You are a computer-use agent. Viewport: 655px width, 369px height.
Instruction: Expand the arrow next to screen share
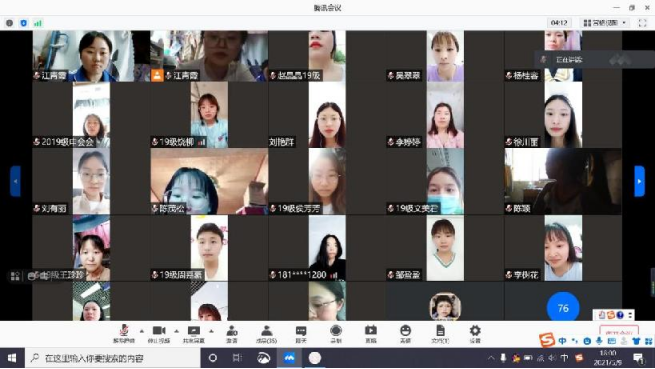(211, 331)
